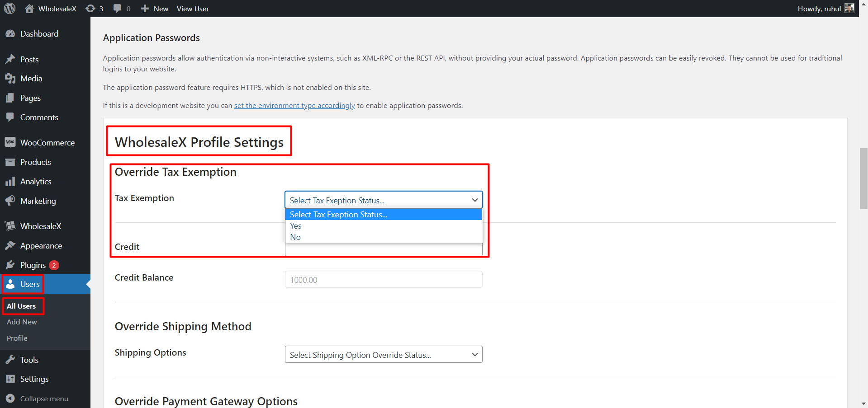
Task: Click View User in the top bar
Action: (193, 8)
